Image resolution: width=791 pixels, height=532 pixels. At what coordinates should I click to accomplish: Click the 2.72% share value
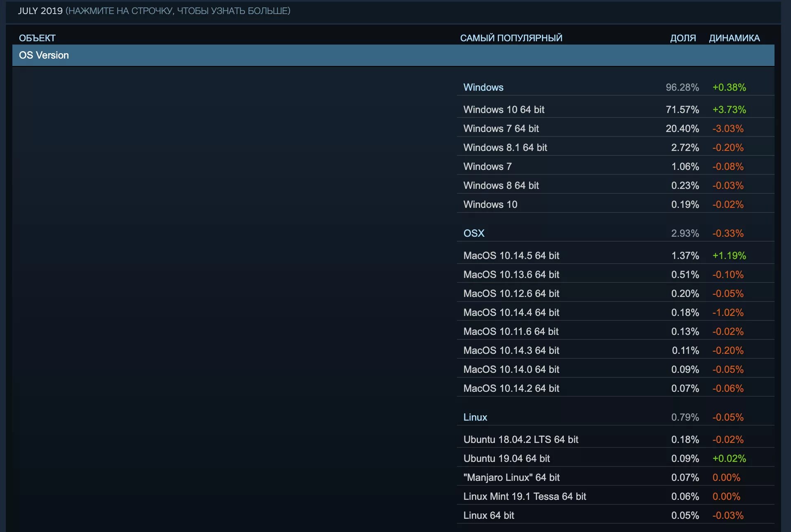[x=685, y=148]
